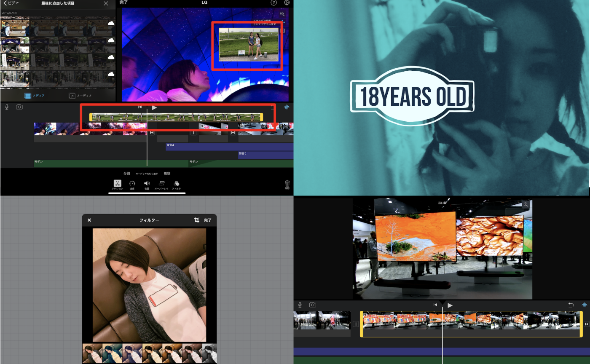The image size is (590, 364).
Task: Go back to ビデオ in media browser
Action: coord(11,3)
